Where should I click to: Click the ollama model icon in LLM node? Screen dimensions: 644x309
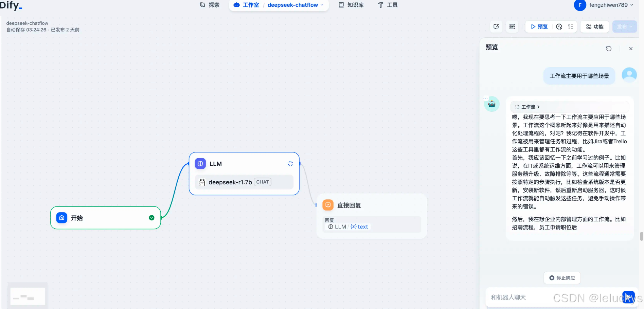click(x=202, y=182)
